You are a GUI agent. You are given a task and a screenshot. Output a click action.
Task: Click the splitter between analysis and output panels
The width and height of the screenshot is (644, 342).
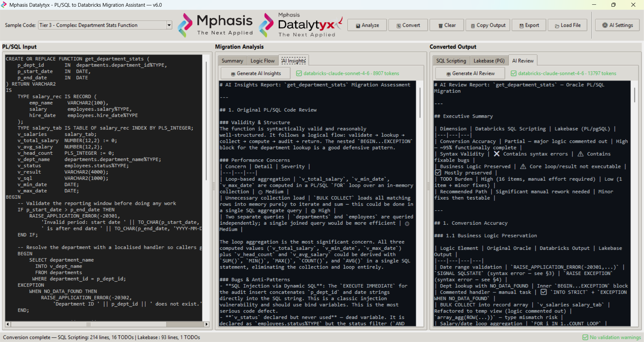428,187
